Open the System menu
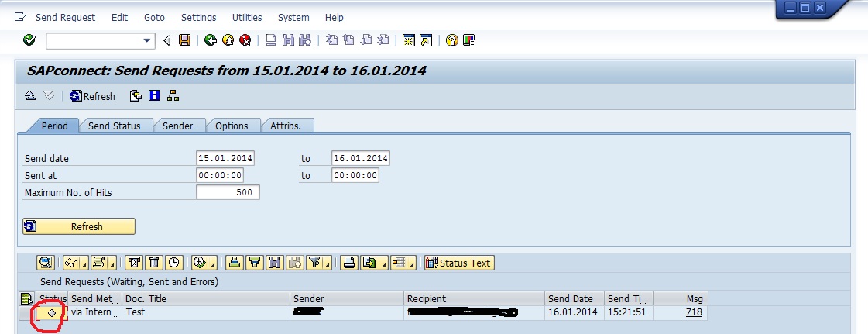Image resolution: width=868 pixels, height=334 pixels. 293,18
